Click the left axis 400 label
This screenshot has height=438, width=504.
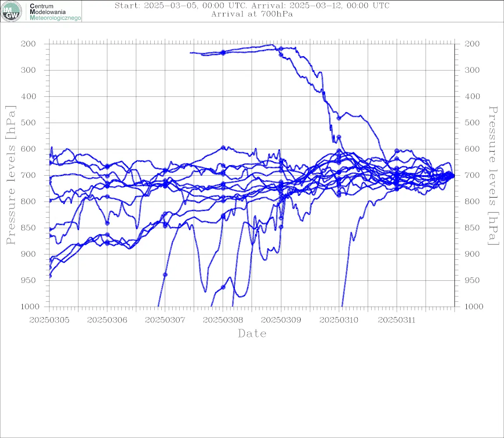pyautogui.click(x=28, y=96)
